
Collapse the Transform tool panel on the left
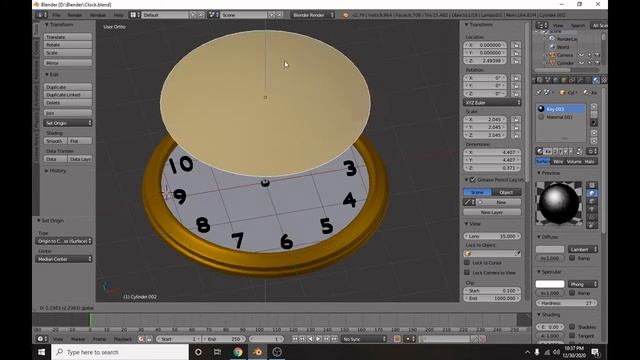pos(58,24)
